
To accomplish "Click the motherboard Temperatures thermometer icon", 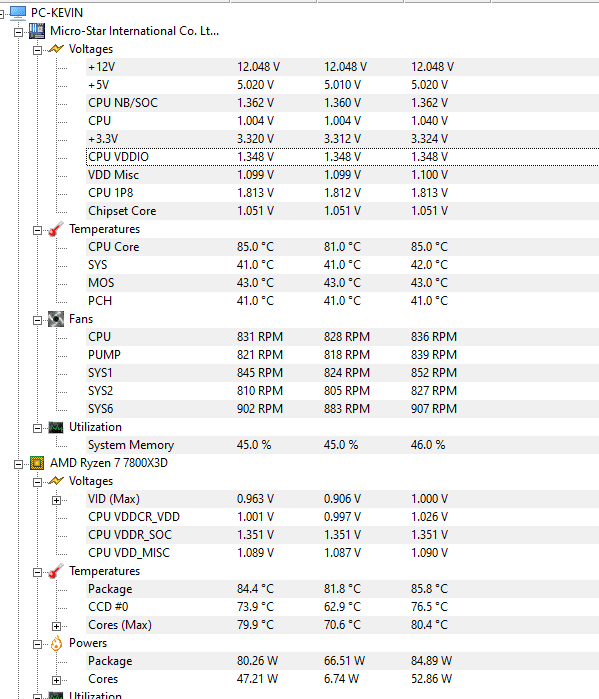I will tap(56, 229).
